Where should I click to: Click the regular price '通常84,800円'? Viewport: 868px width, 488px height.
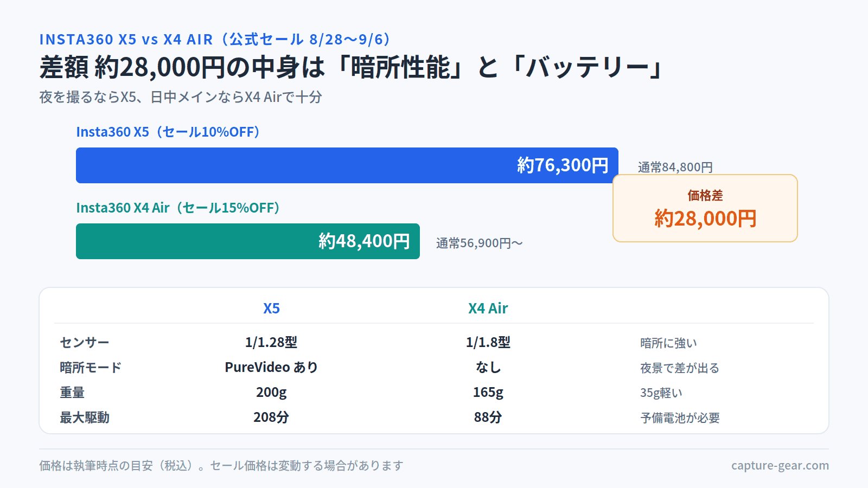point(675,167)
